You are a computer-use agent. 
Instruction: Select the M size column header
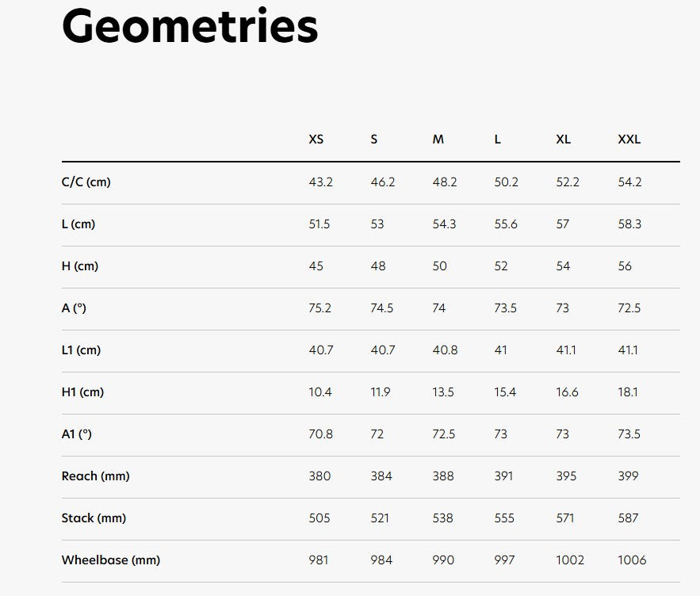click(438, 139)
